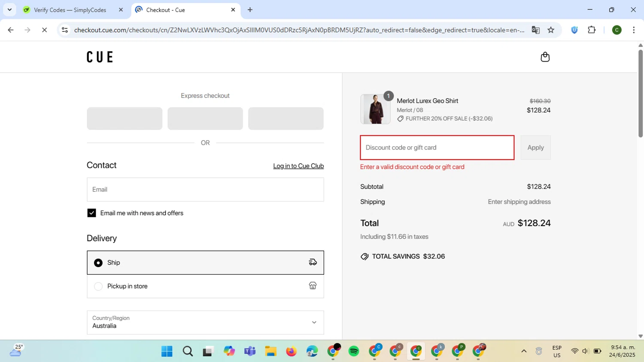
Task: Open the tab search dropdown arrow
Action: 9,10
